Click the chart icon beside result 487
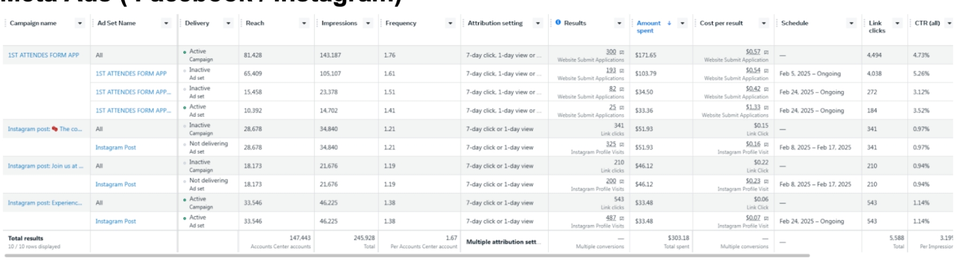980x267 pixels. pos(621,218)
